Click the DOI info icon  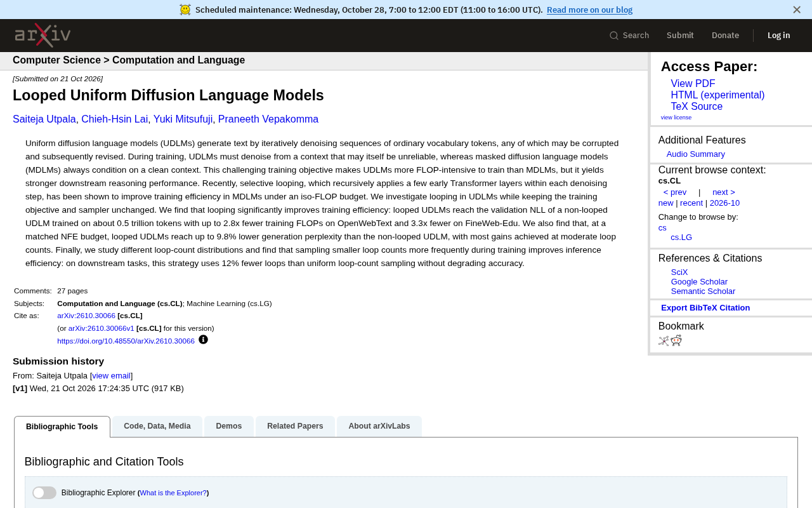(x=203, y=340)
